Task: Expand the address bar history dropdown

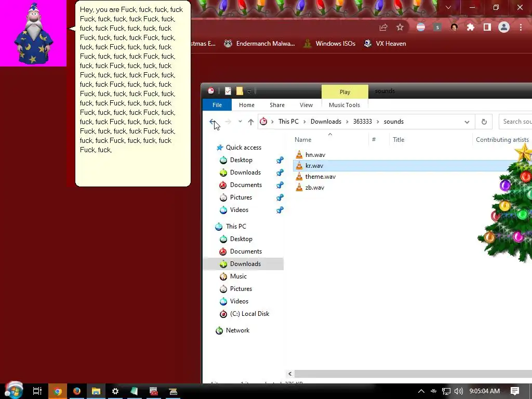Action: coord(467,122)
